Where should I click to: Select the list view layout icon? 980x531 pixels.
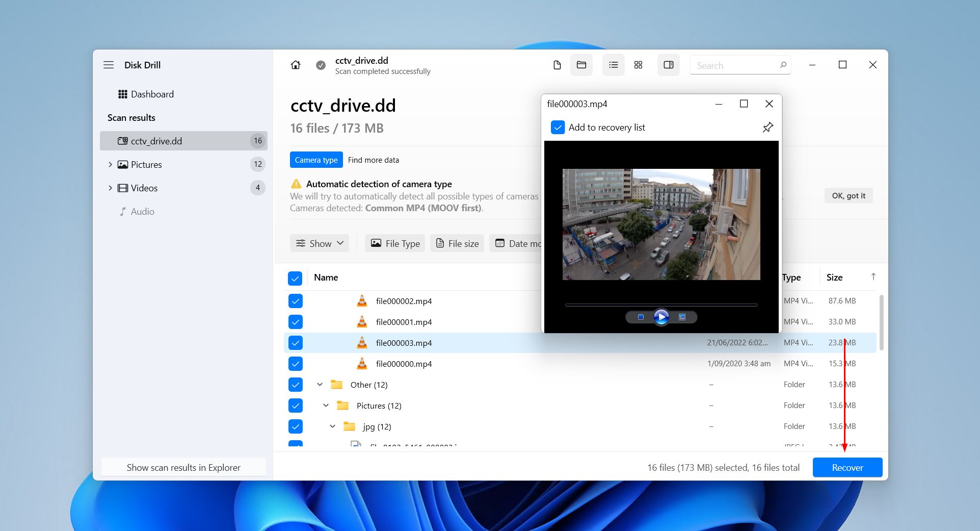pos(614,65)
